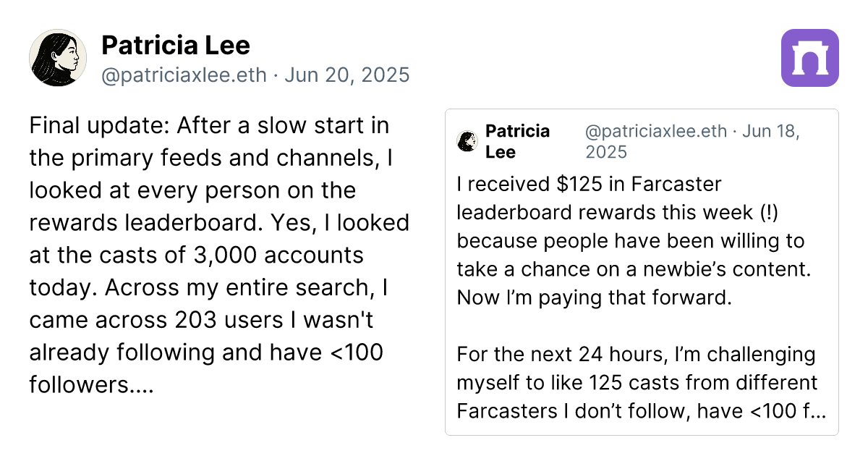Click the @patriciaxlee.eth handle in the quoted cast
This screenshot has width=868, height=456.
655,131
